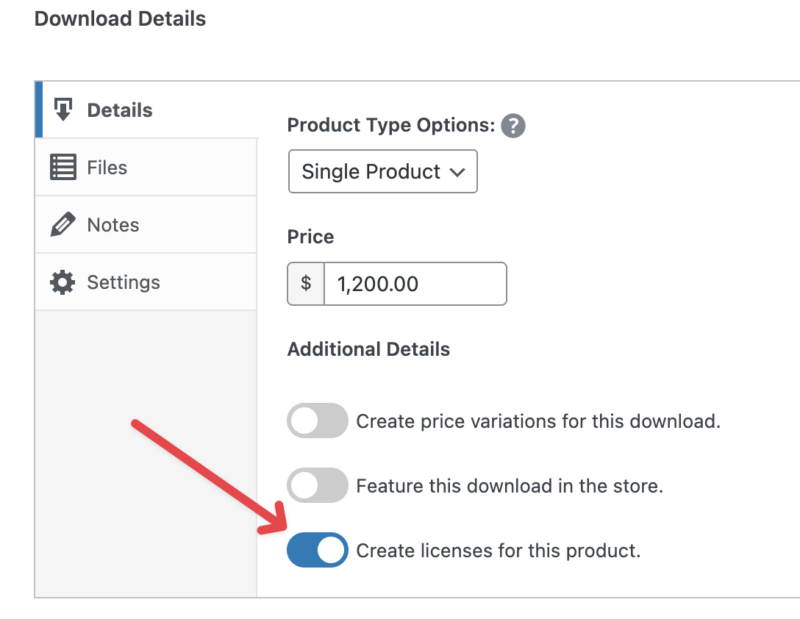Click the Download Details panel heading
Screen dimensions: 800x619
(120, 18)
